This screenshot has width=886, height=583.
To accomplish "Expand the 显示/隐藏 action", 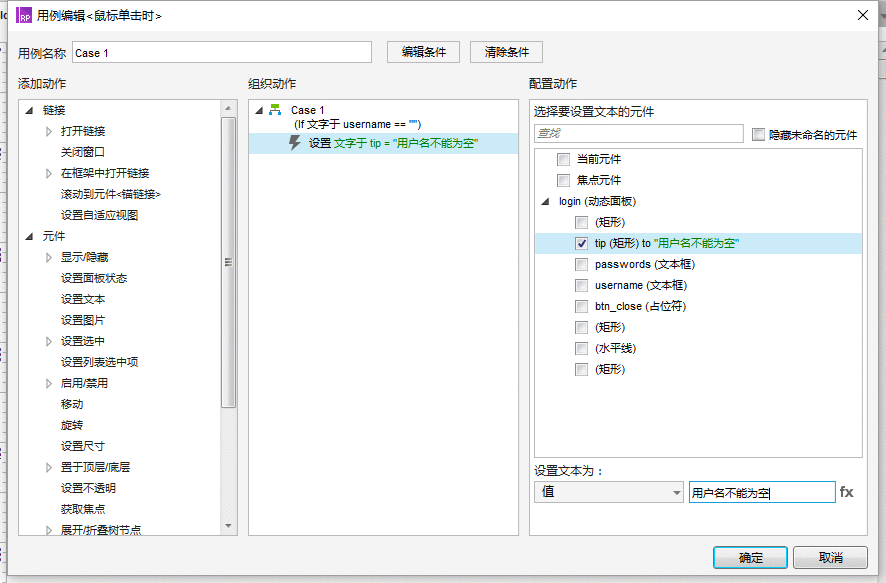I will [x=49, y=258].
